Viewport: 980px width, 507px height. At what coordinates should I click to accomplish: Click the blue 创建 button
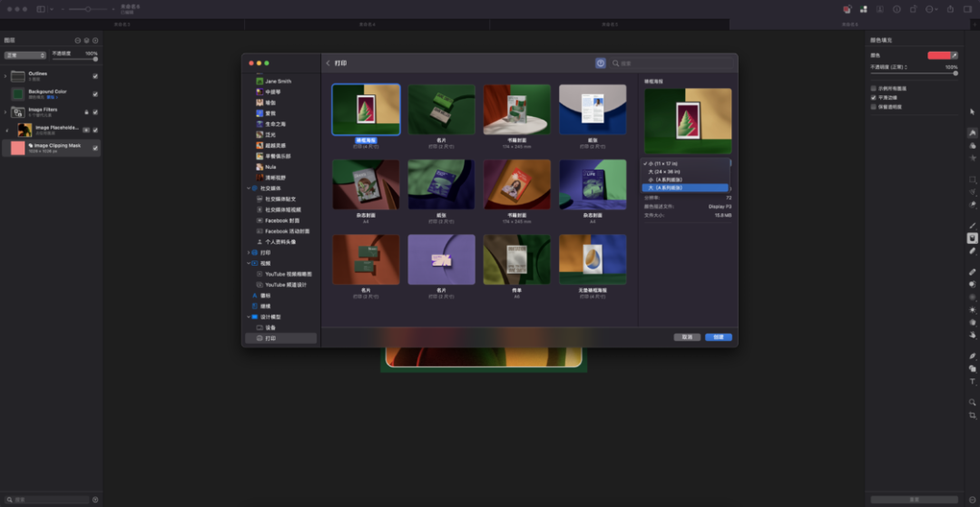tap(719, 337)
